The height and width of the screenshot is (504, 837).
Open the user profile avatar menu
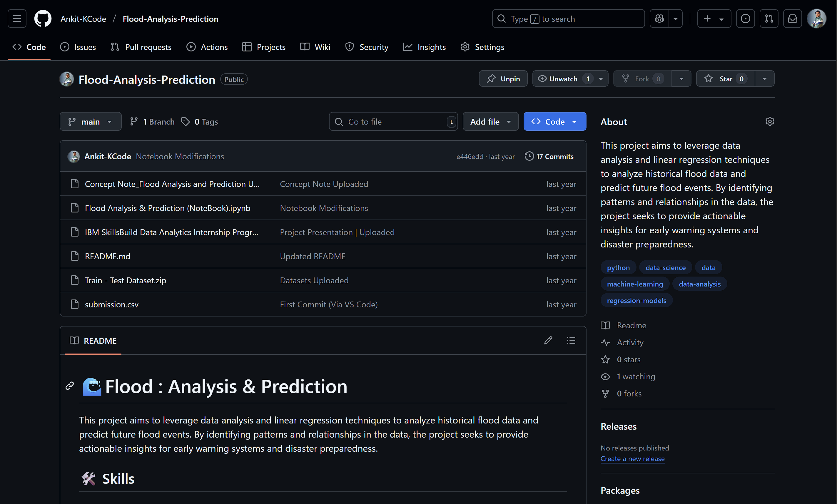816,19
